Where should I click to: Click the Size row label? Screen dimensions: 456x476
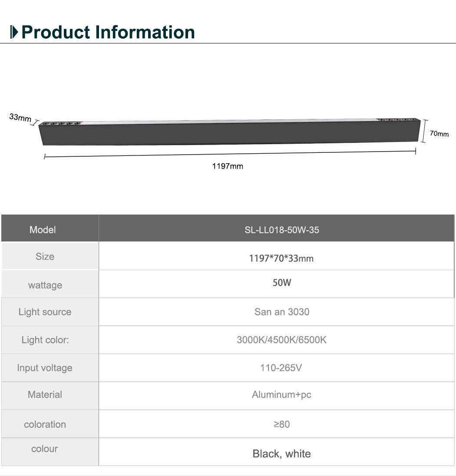click(45, 257)
